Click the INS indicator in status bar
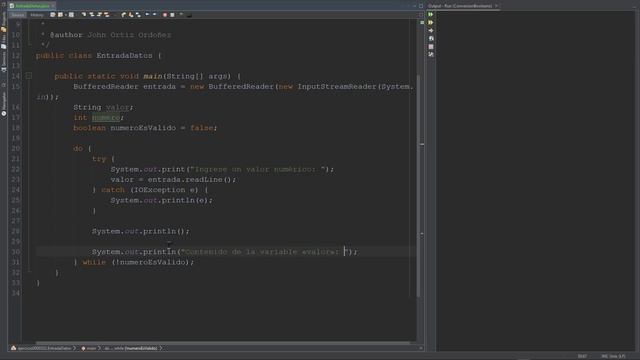 click(x=605, y=356)
